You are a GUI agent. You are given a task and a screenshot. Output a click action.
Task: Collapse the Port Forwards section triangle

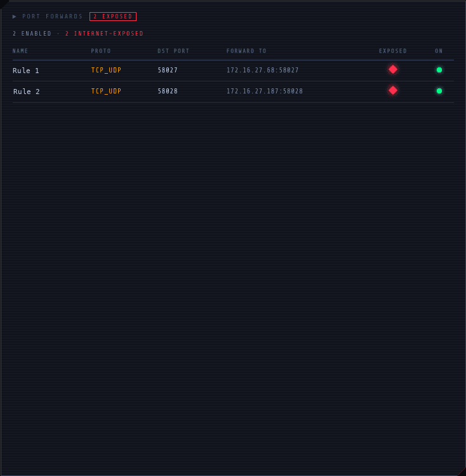click(x=14, y=17)
